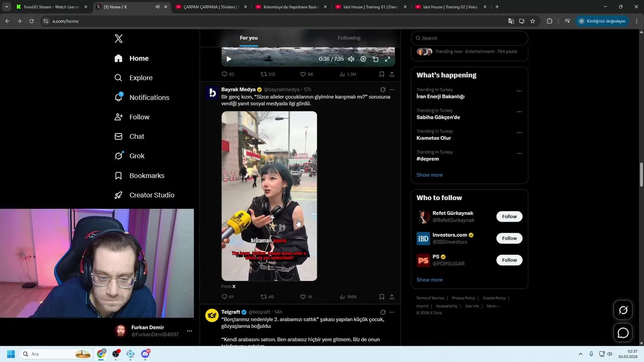The width and height of the screenshot is (644, 362).
Task: Bookmark the top video post
Action: (381, 74)
